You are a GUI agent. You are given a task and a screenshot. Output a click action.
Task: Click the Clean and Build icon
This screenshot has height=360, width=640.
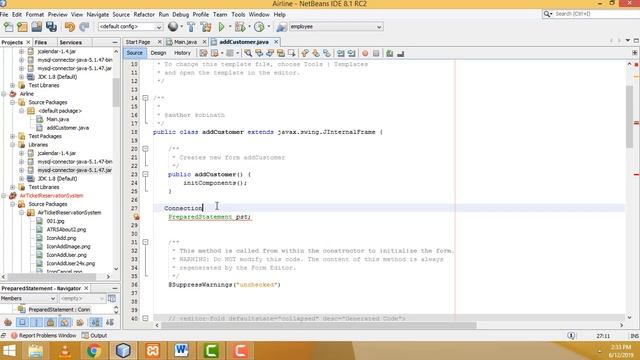coord(206,27)
